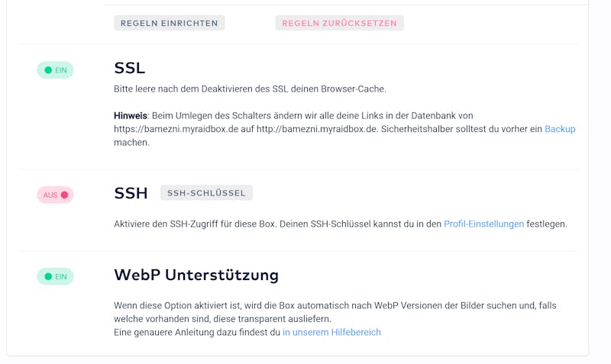Turn off the SSL switch
611x364 pixels.
point(55,70)
